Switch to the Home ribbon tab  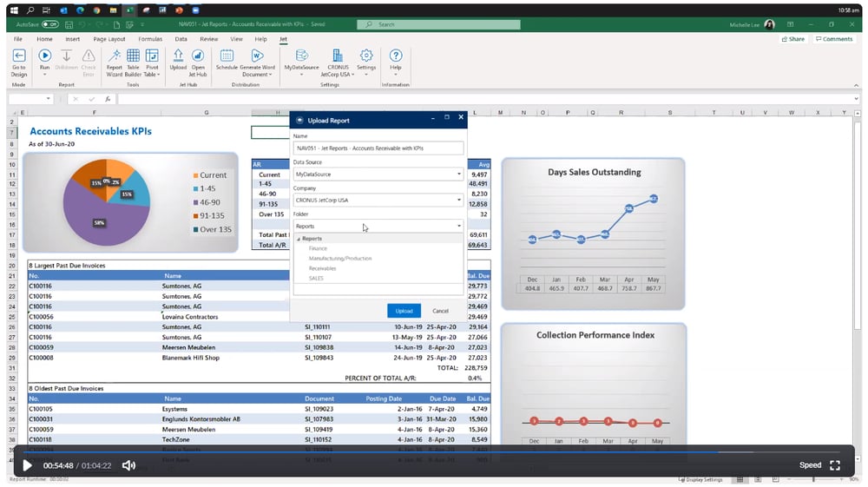coord(44,39)
